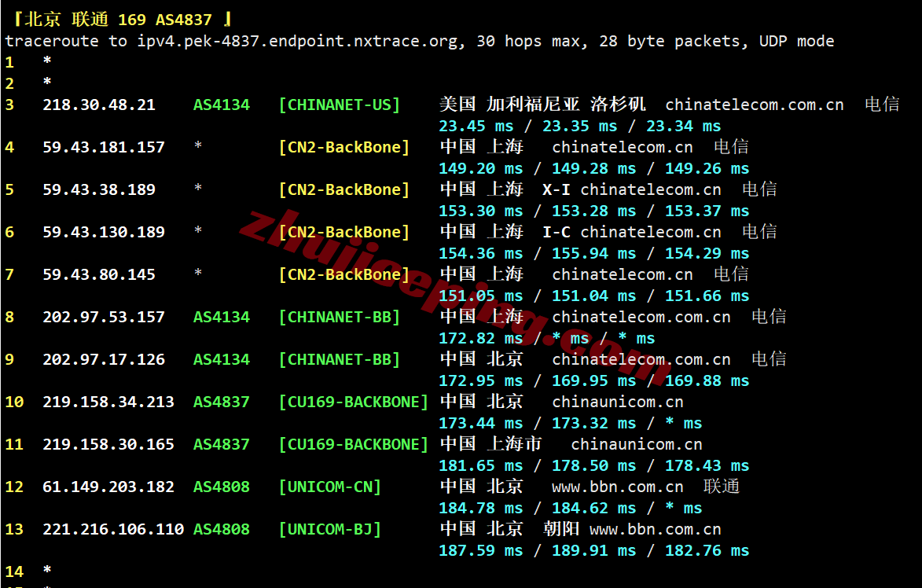
Task: Click hop number 1
Action: (9, 62)
